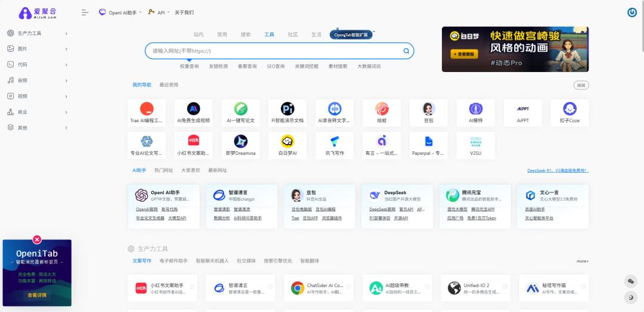Switch search category to 社区

point(293,35)
